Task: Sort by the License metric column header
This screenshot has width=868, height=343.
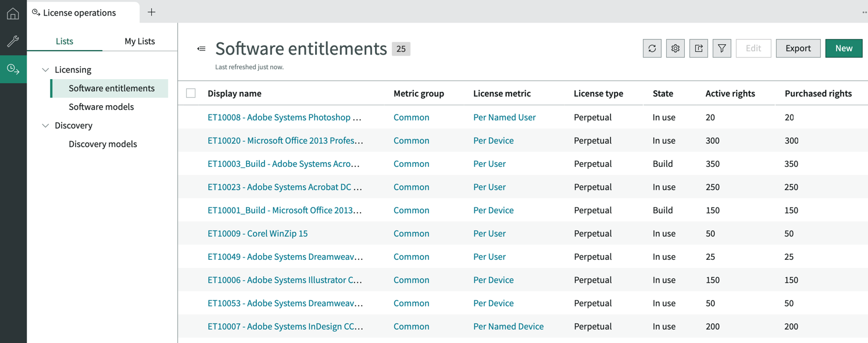Action: point(502,94)
